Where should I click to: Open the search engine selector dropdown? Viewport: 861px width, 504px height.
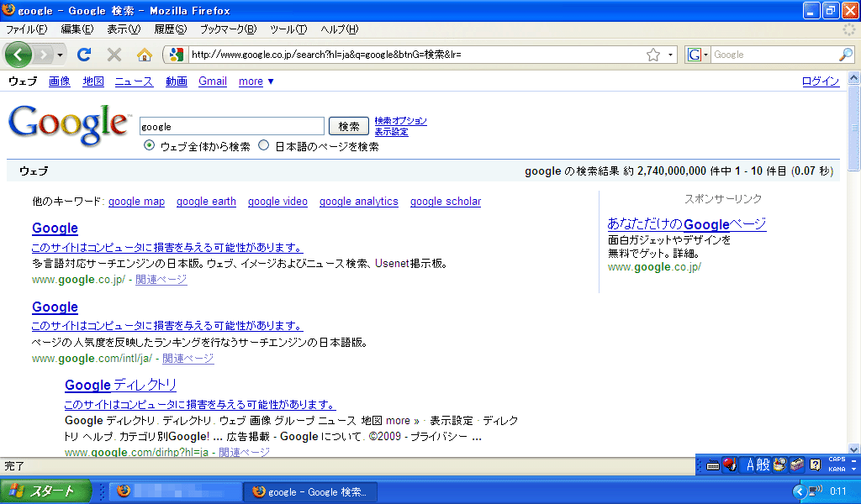coord(697,55)
